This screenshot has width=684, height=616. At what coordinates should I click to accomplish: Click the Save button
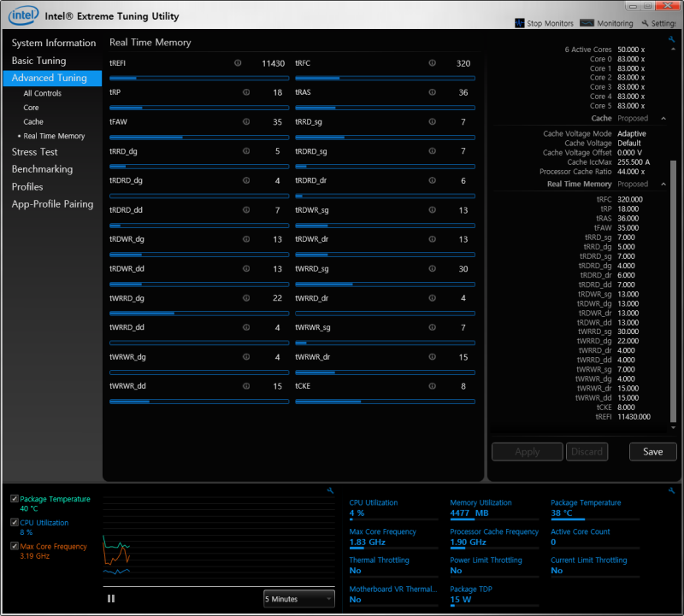pyautogui.click(x=652, y=452)
